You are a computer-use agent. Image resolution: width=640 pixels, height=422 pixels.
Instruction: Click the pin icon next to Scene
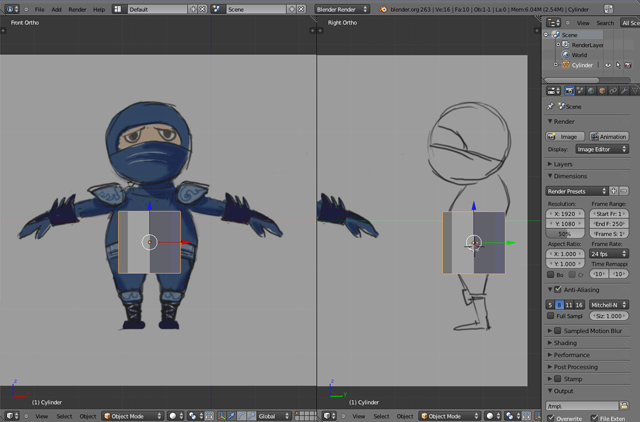coord(550,106)
